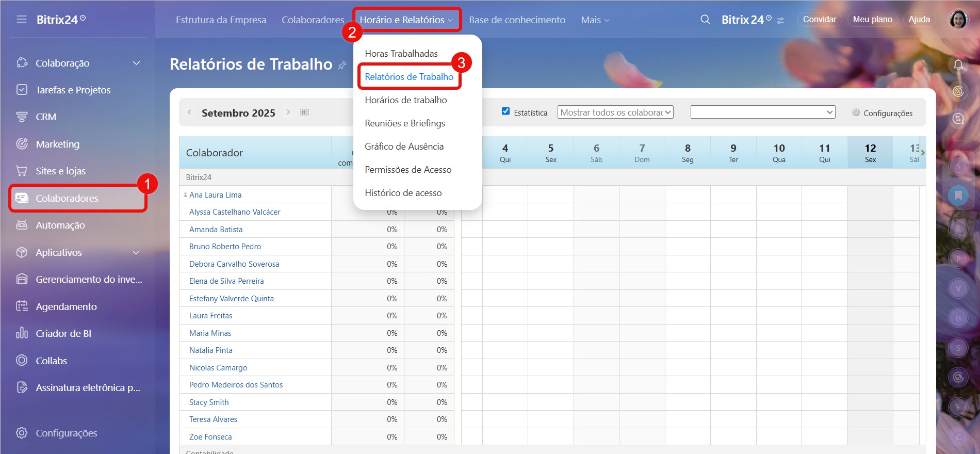Image resolution: width=980 pixels, height=454 pixels.
Task: Pin the Relatórios de Trabalho page
Action: tap(342, 66)
